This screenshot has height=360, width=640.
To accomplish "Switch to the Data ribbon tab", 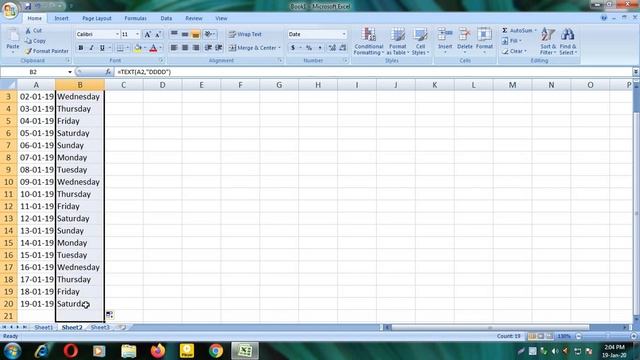I will pos(166,18).
